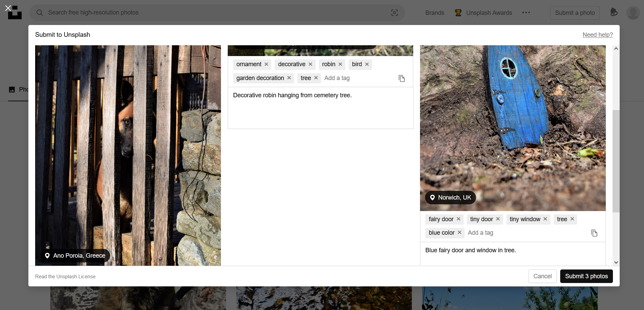644x310 pixels.
Task: Copy tags of the robin photo
Action: [x=401, y=78]
